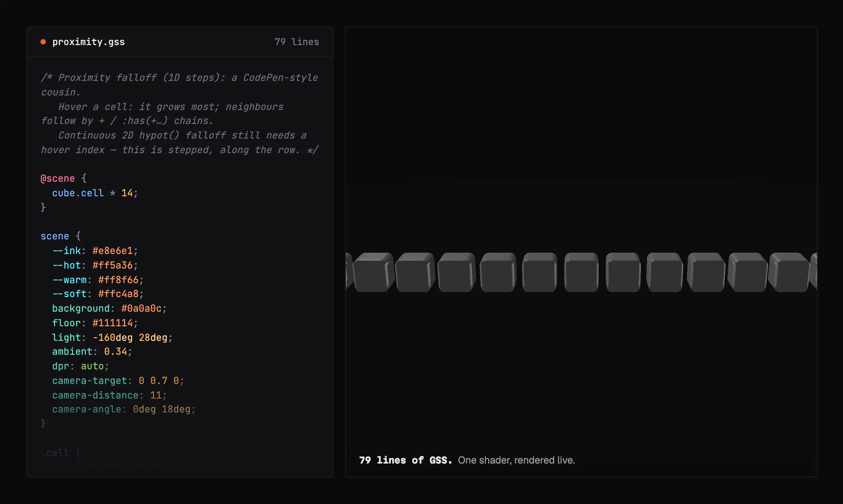Image resolution: width=843 pixels, height=504 pixels.
Task: Click the camera-distance value 11
Action: pos(156,395)
